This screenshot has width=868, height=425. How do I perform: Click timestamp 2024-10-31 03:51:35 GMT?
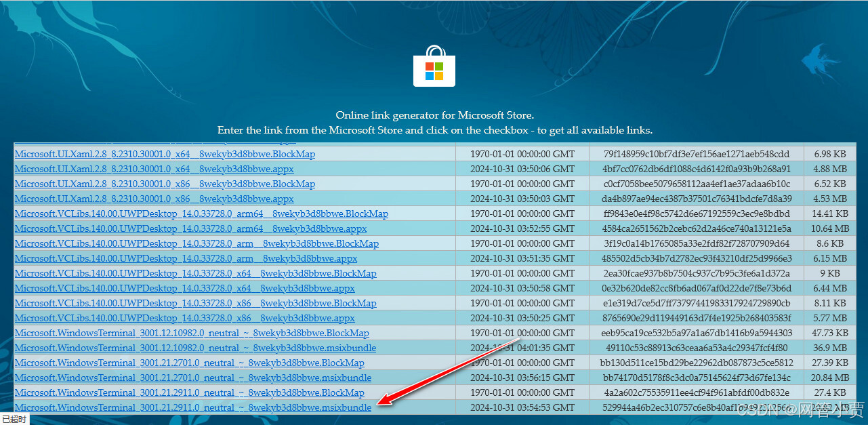522,258
